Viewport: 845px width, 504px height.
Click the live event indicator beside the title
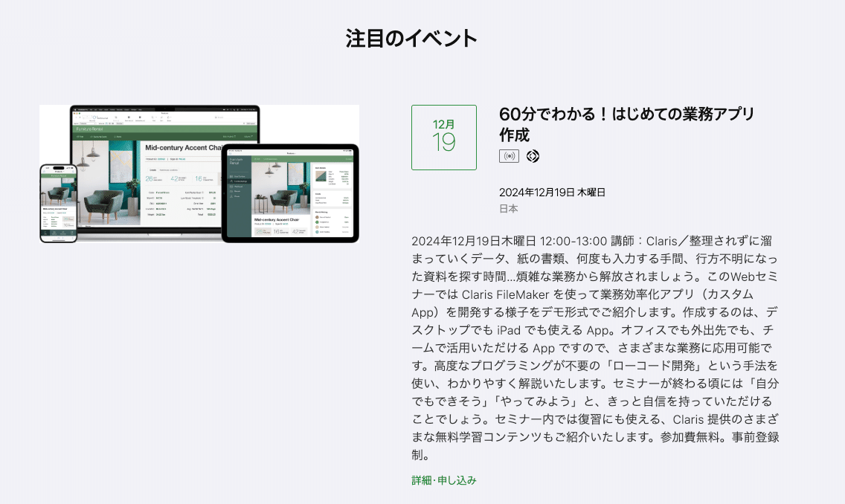coord(509,156)
